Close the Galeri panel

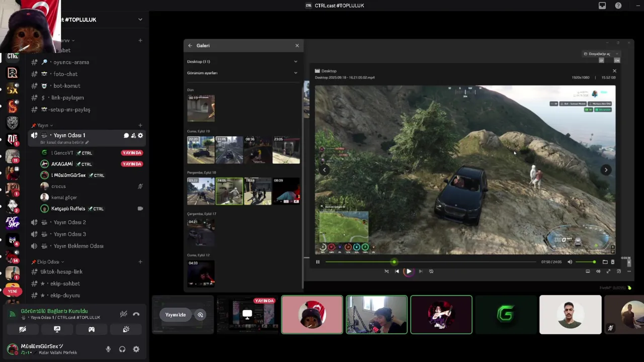pos(297,45)
